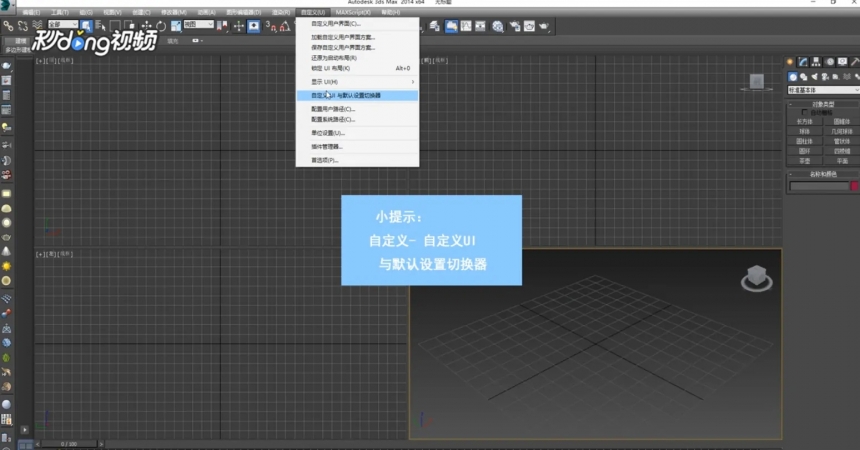Screen dimensions: 860x450
Task: Click the Box (长方体) primitive button
Action: [805, 122]
